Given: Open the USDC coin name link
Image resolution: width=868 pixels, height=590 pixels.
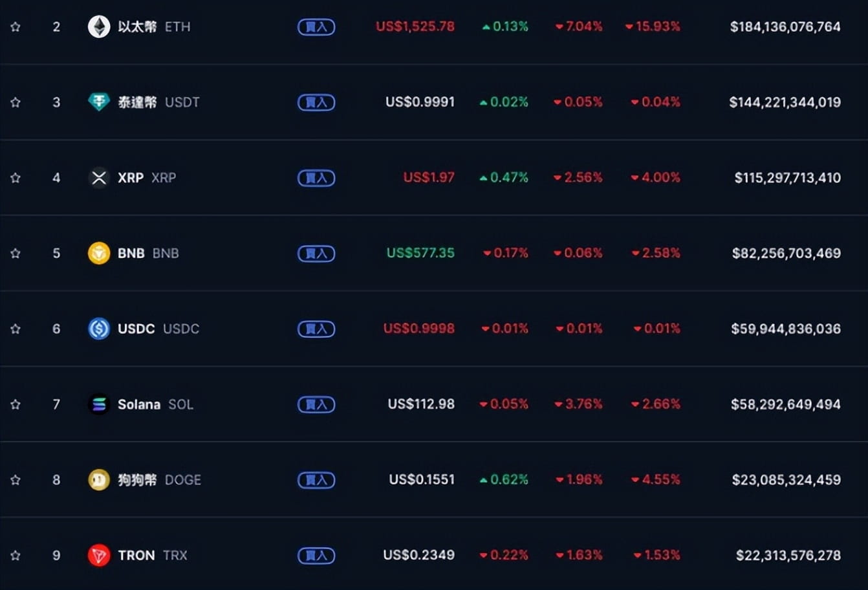Looking at the screenshot, I should (158, 329).
